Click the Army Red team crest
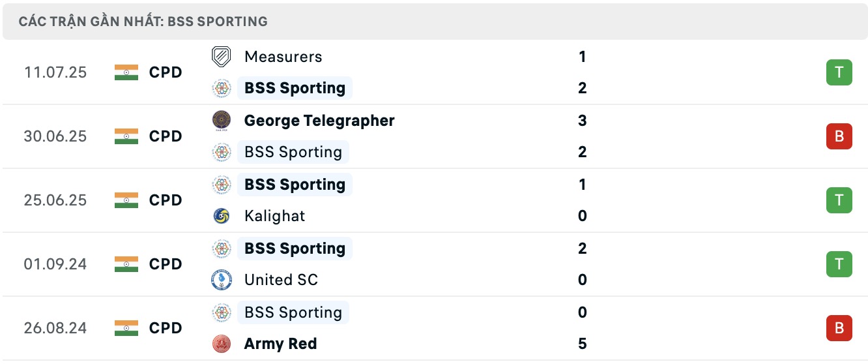 coord(222,344)
